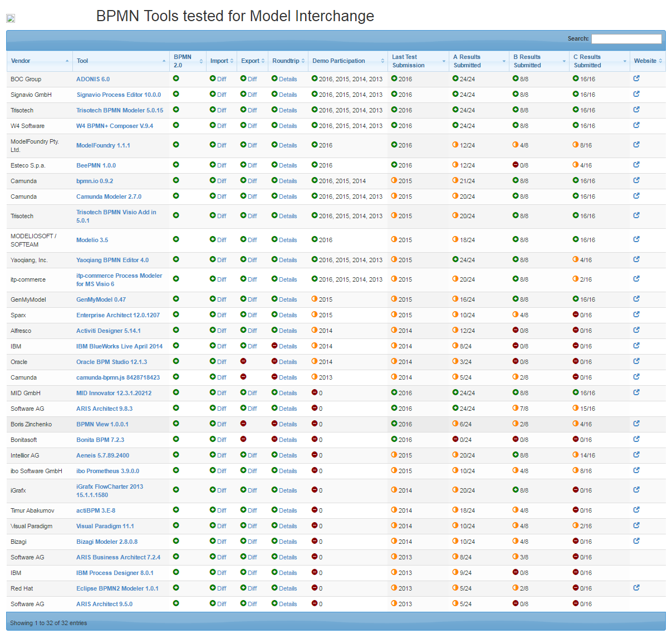Open Enterprise Architect 12.0.1207 link
Viewport: 672px width, 634px height.
(x=118, y=315)
